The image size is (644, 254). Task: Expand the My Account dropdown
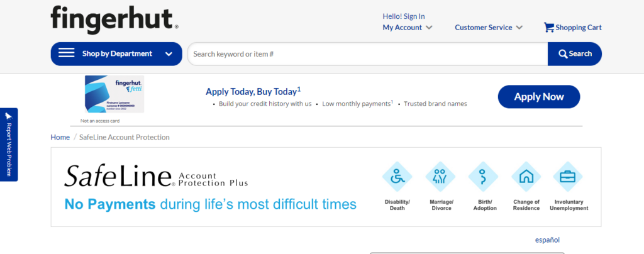[408, 28]
